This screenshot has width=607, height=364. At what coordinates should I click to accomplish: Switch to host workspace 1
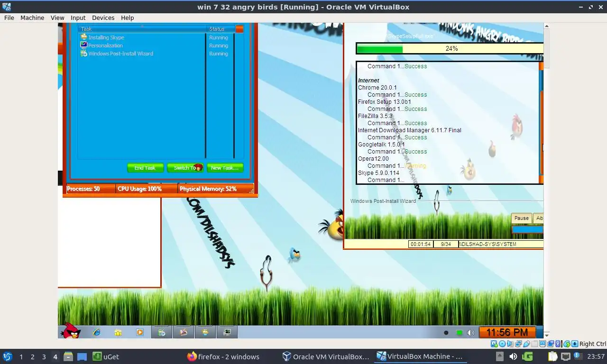pos(21,356)
